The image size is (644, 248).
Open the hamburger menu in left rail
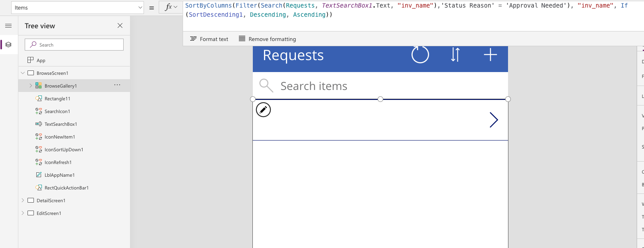[x=8, y=26]
